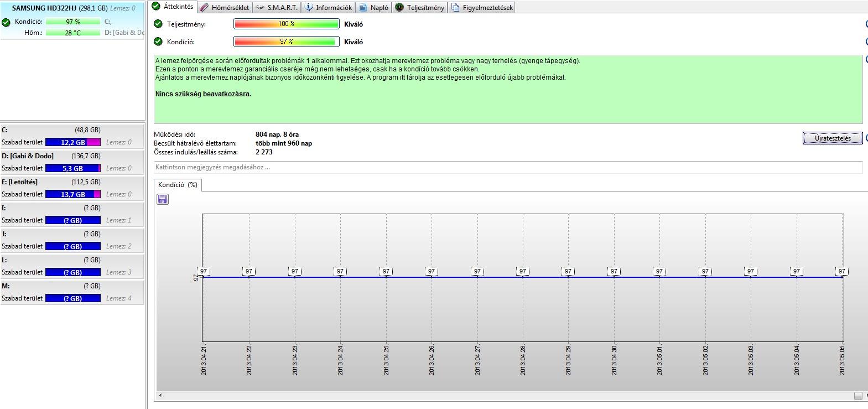Screen dimensions: 868x409
Task: Open the Figyelmeztetések tab
Action: point(482,7)
